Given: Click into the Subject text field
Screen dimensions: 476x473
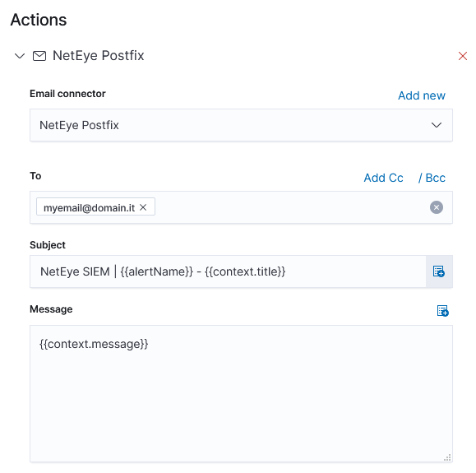Looking at the screenshot, I should coord(228,271).
